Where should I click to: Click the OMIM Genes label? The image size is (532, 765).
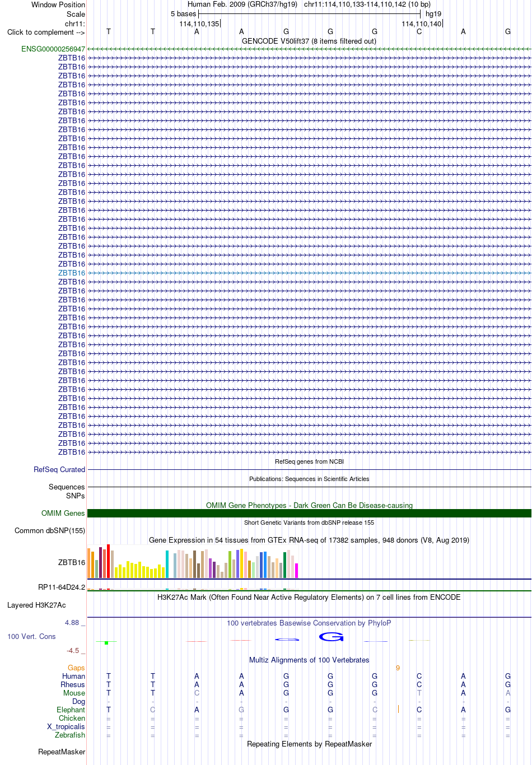63,514
